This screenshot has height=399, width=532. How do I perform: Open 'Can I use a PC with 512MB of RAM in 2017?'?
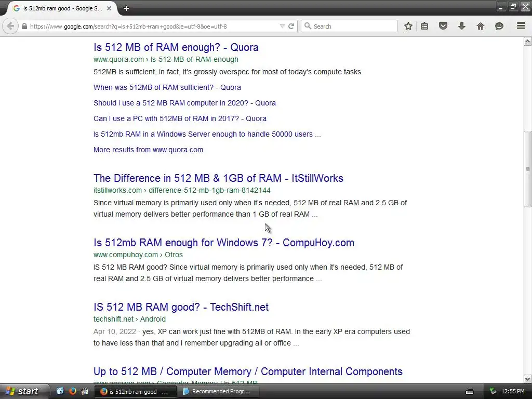[x=180, y=118]
